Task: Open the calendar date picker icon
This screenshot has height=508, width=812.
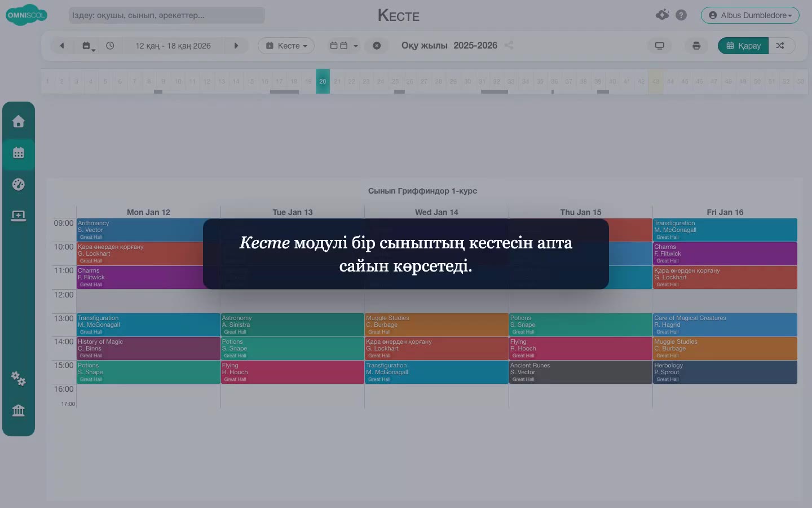Action: point(88,46)
